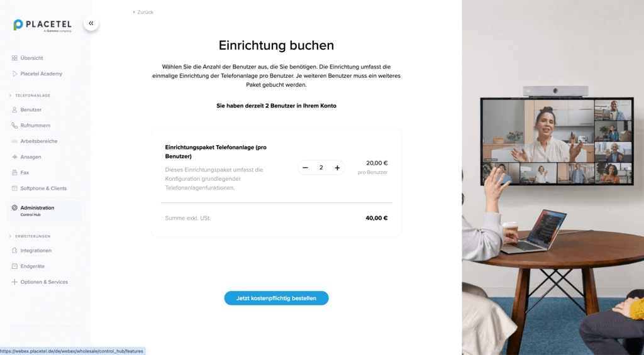Image resolution: width=644 pixels, height=355 pixels.
Task: Go back via the Zurück link
Action: coord(143,13)
